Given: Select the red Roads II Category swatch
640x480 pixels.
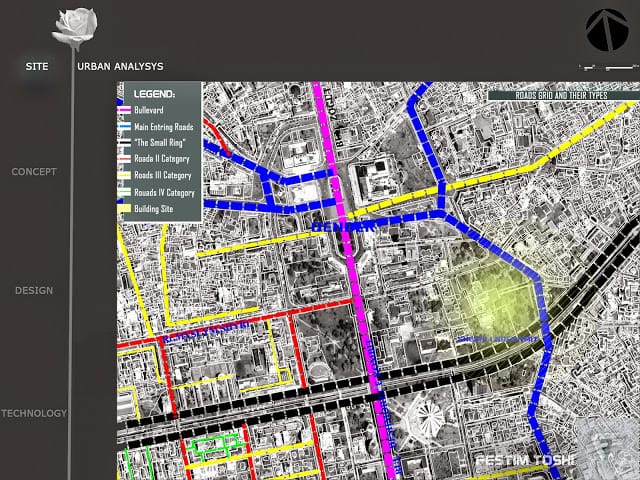Looking at the screenshot, I should click(x=124, y=159).
